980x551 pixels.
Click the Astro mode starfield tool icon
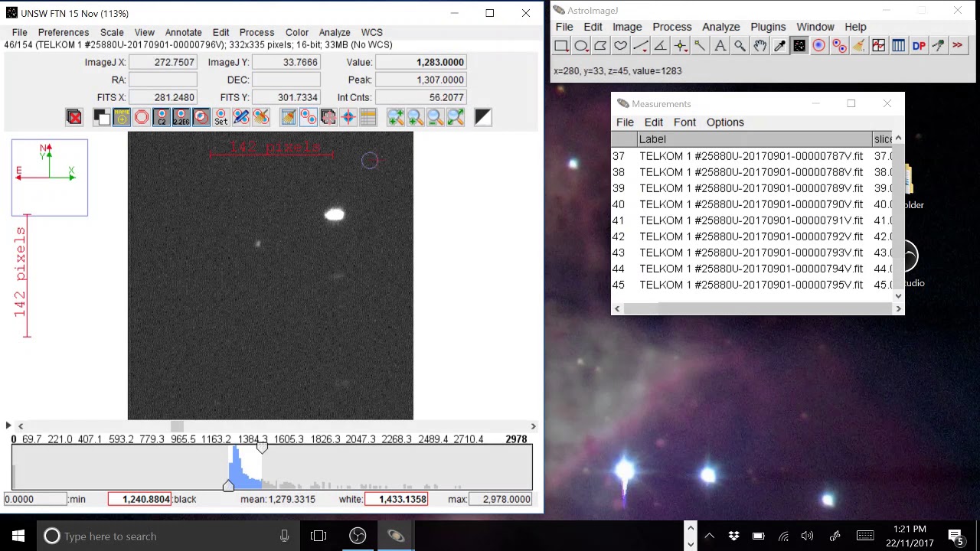click(x=799, y=46)
